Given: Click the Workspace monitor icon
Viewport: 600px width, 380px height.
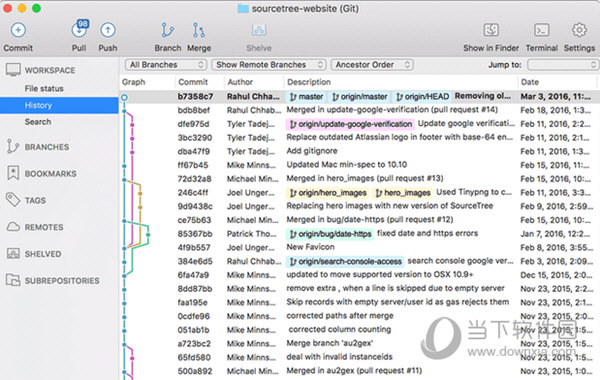Looking at the screenshot, I should pyautogui.click(x=13, y=70).
